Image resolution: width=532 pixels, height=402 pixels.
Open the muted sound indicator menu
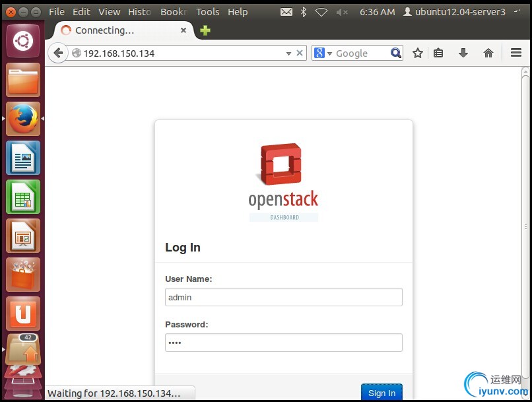342,13
